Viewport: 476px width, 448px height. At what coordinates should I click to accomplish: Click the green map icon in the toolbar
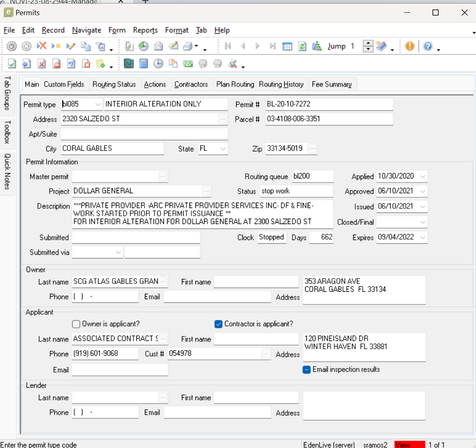pos(129,64)
